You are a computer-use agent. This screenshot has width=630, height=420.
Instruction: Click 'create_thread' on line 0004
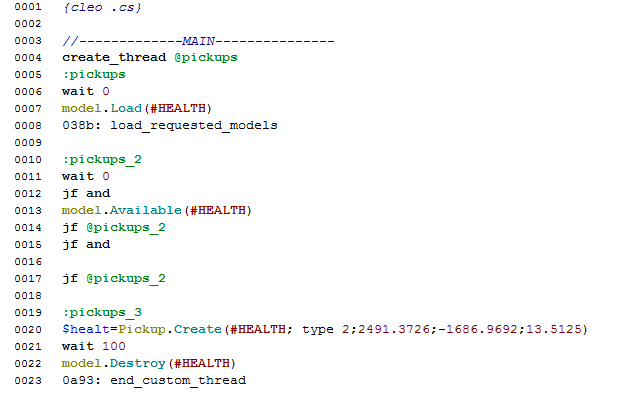(114, 57)
